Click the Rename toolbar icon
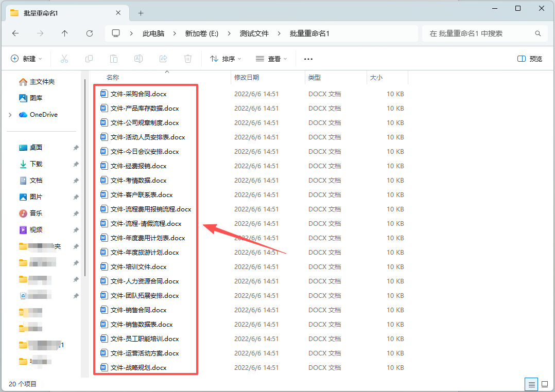This screenshot has width=555, height=392. 138,59
